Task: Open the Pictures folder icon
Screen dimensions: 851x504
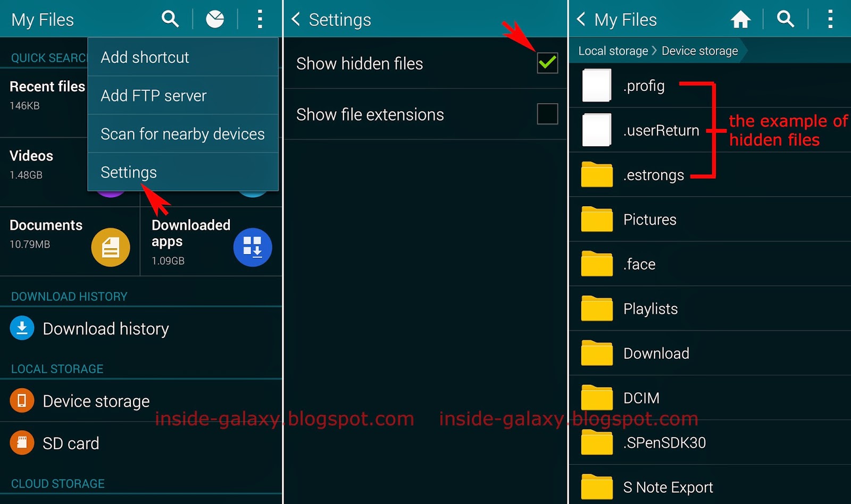Action: point(597,219)
